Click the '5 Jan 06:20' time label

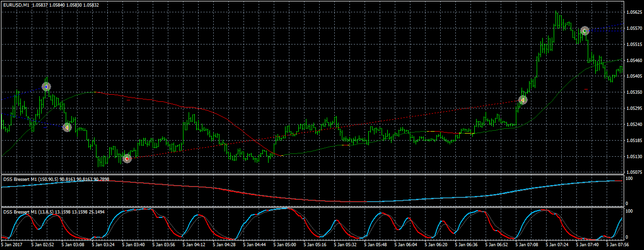[437, 245]
